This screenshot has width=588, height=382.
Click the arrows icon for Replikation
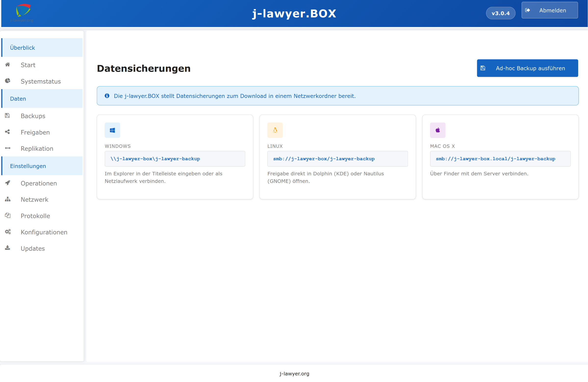[8, 148]
